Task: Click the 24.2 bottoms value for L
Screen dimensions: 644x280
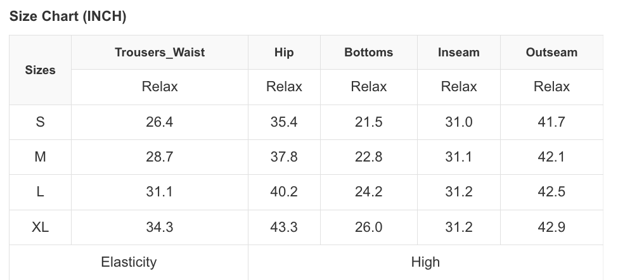Action: click(x=369, y=192)
